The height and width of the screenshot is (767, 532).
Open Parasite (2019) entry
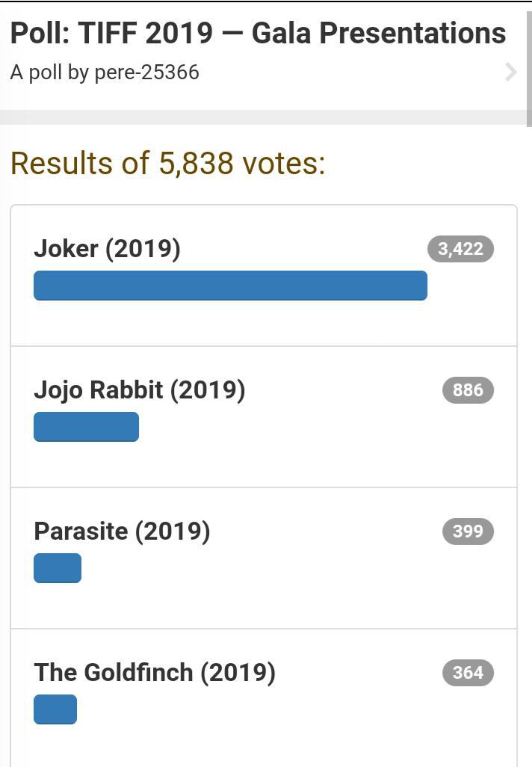point(122,531)
